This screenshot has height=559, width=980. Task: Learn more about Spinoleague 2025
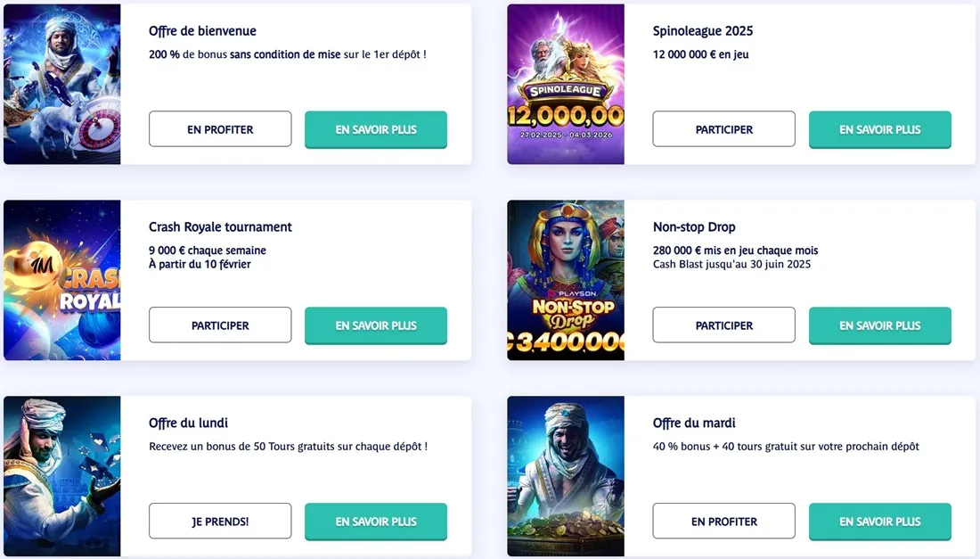[x=879, y=129]
